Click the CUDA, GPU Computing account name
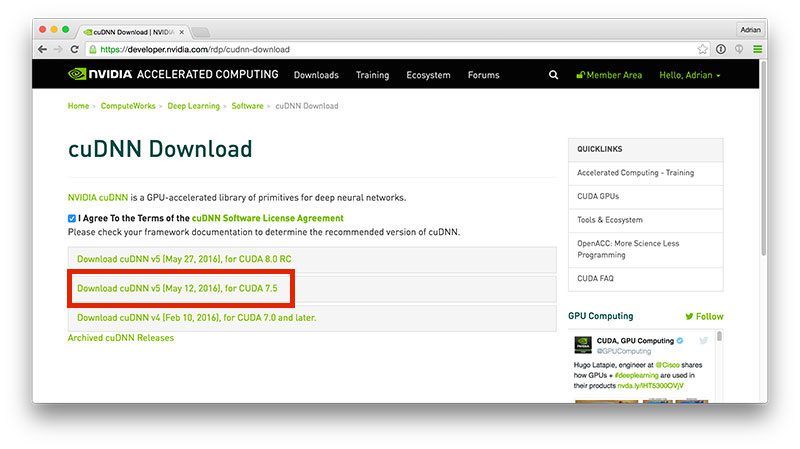Viewport: 800px width, 449px height. coord(635,341)
